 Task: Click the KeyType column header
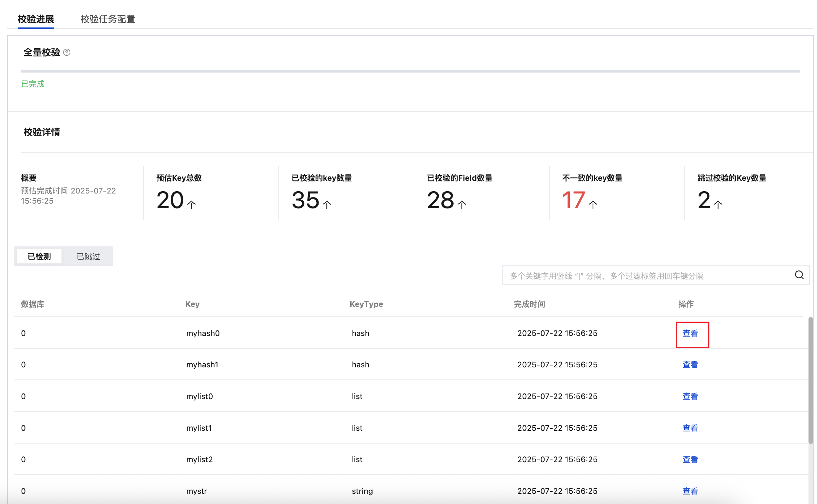[x=366, y=304]
